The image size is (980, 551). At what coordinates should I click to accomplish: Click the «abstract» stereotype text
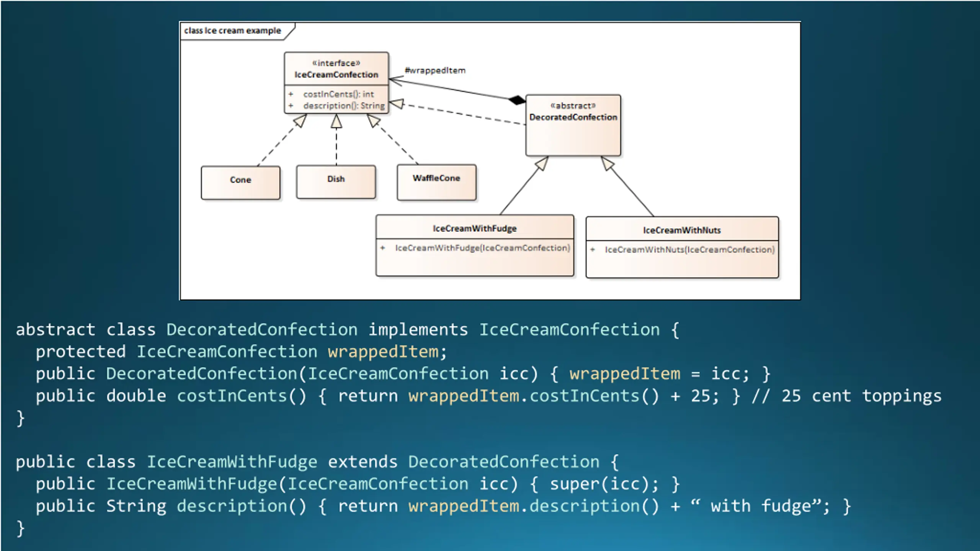[573, 106]
